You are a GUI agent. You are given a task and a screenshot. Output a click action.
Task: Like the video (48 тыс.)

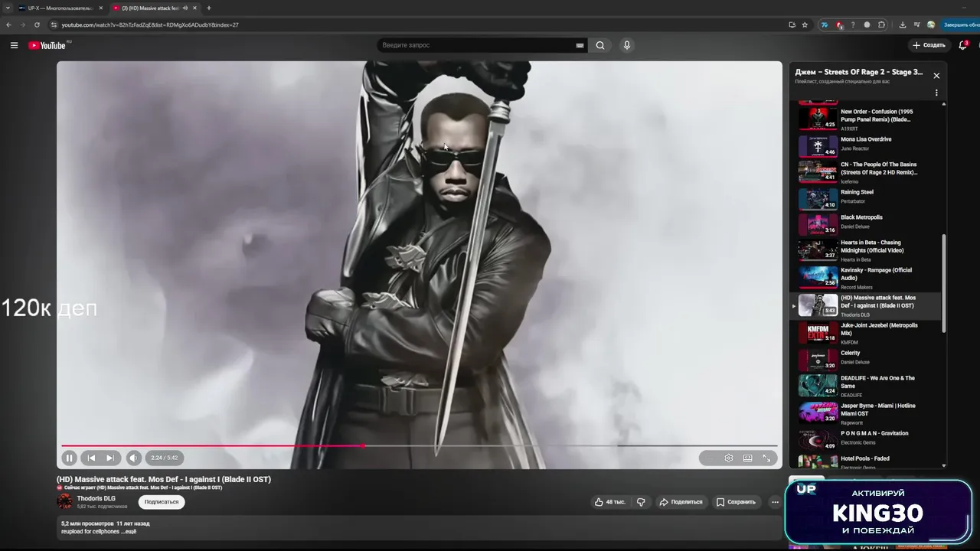pyautogui.click(x=610, y=502)
